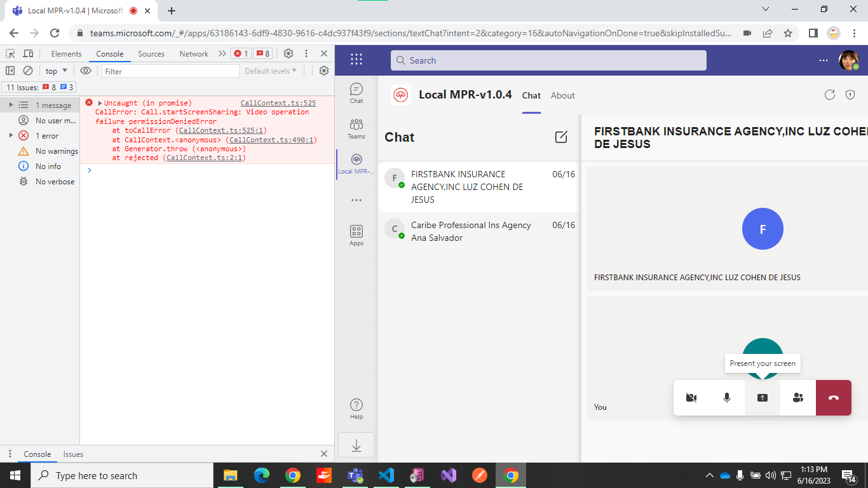Start screen sharing from the call controls
The height and width of the screenshot is (488, 868).
click(762, 397)
